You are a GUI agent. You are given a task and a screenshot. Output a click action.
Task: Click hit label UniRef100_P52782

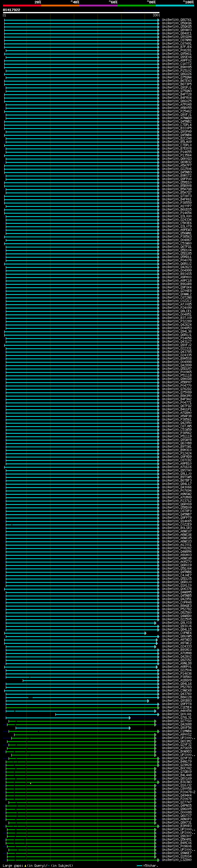point(176,609)
